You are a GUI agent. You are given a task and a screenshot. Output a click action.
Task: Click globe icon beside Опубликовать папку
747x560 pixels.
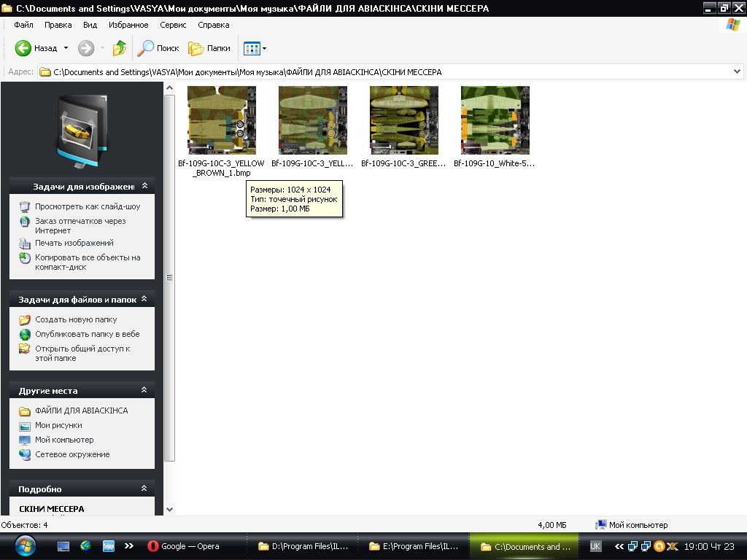[25, 335]
